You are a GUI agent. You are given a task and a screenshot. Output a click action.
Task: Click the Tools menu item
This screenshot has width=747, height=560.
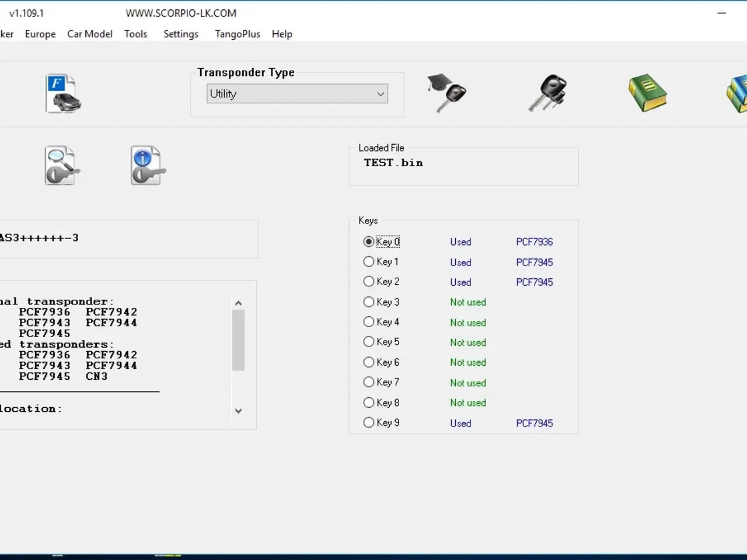(x=135, y=34)
